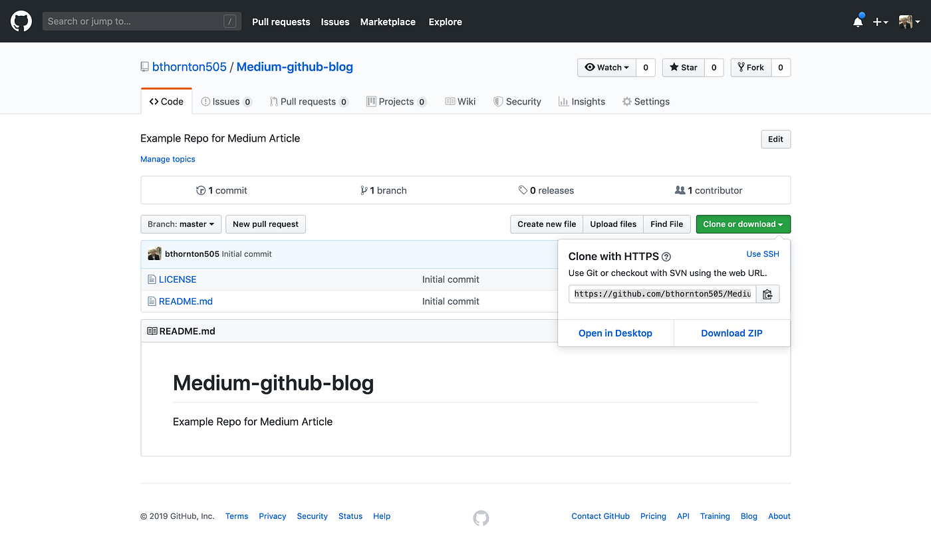Star the Medium-github-blog repository

682,67
